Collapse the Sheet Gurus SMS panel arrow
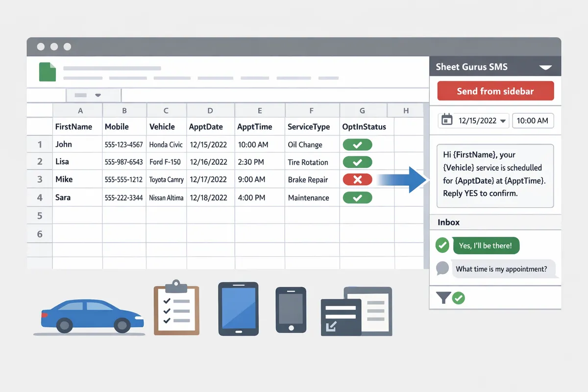This screenshot has width=588, height=392. [x=545, y=68]
